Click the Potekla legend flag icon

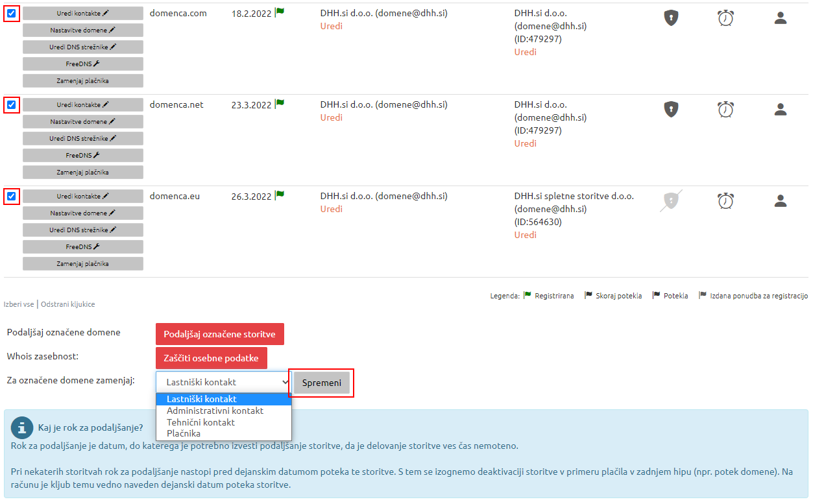click(656, 295)
